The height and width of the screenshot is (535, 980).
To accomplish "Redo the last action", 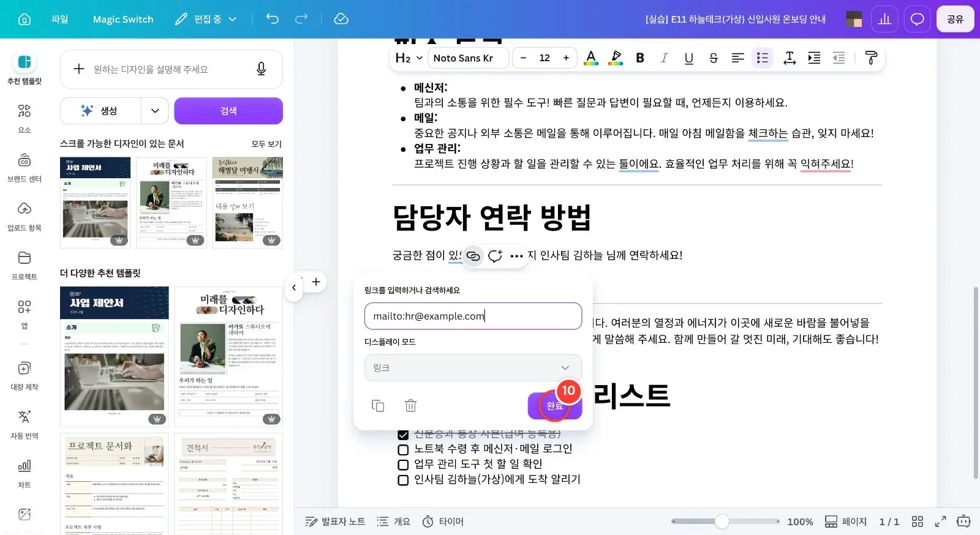I will tap(301, 19).
